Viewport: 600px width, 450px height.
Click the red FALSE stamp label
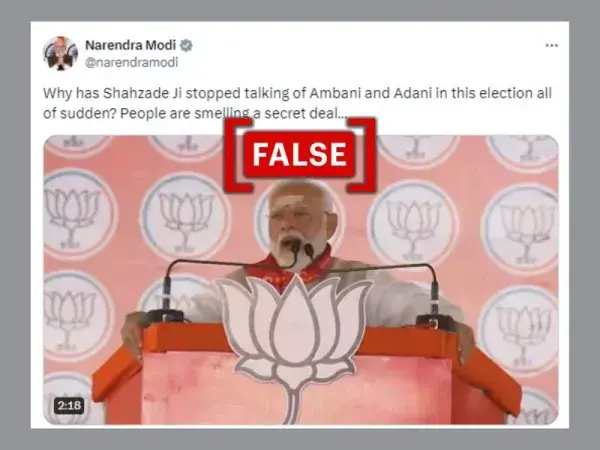pos(300,154)
